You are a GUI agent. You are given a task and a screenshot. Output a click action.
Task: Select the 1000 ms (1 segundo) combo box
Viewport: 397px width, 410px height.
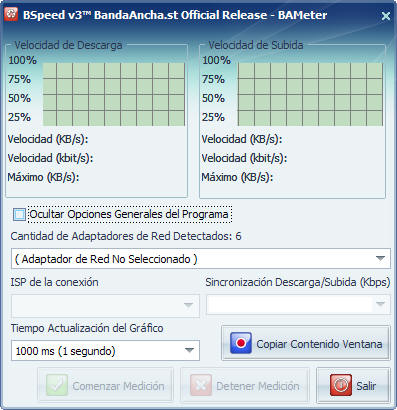105,350
